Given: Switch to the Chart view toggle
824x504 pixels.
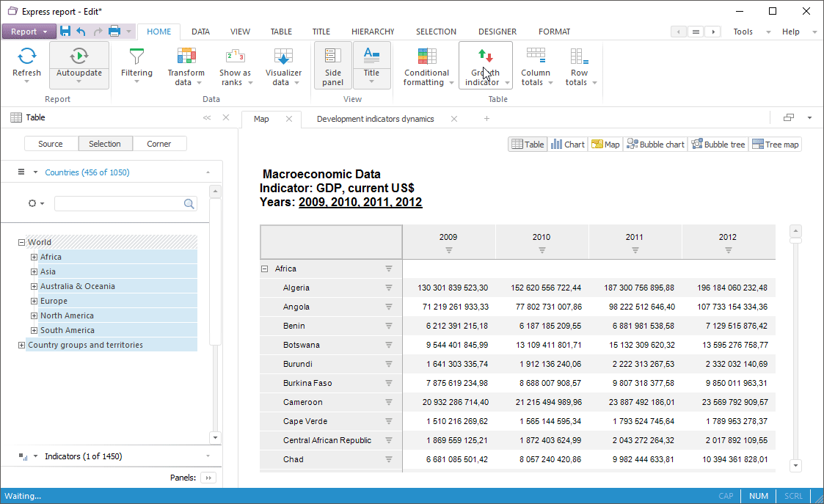Looking at the screenshot, I should pos(568,145).
